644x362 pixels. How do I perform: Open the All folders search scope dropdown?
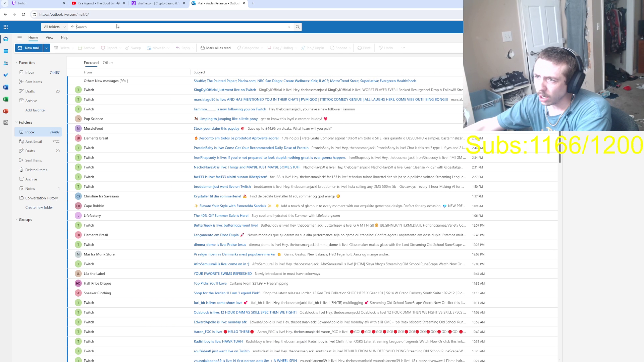(55, 27)
